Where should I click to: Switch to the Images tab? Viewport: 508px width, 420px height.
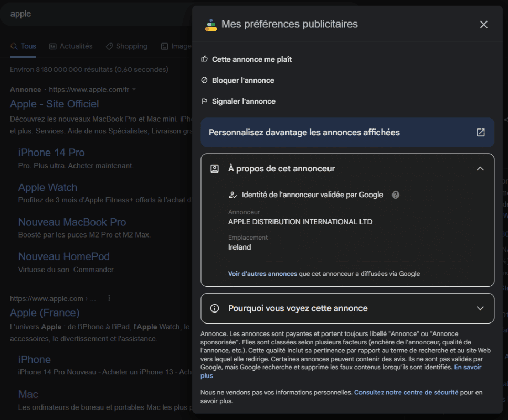point(176,46)
